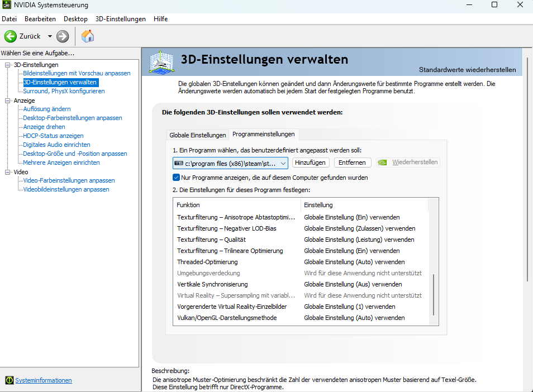This screenshot has width=533, height=392.
Task: Select Texturfilterung – Negativer LOD-Bias row
Action: click(301, 228)
